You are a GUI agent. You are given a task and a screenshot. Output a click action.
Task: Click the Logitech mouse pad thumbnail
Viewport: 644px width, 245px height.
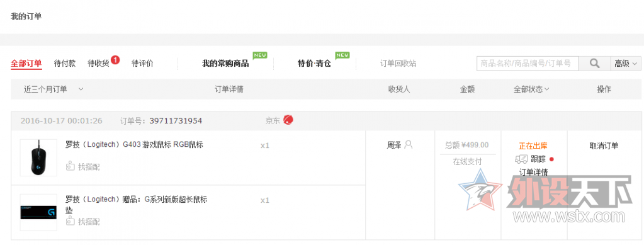tap(38, 212)
